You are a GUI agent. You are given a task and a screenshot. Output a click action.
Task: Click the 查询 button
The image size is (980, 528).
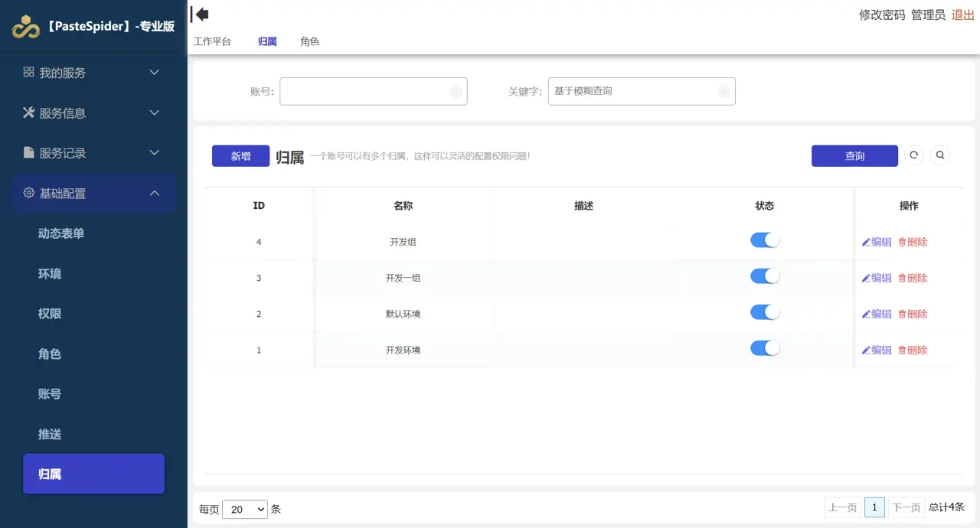(854, 156)
